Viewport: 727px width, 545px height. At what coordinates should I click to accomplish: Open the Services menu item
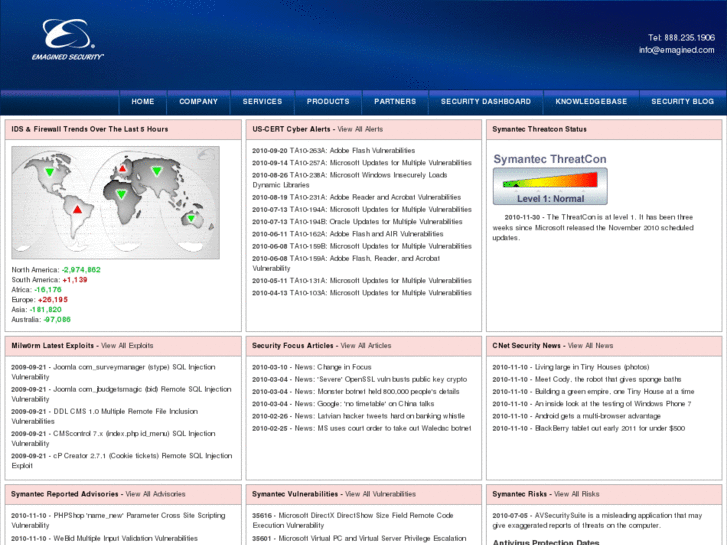[262, 102]
